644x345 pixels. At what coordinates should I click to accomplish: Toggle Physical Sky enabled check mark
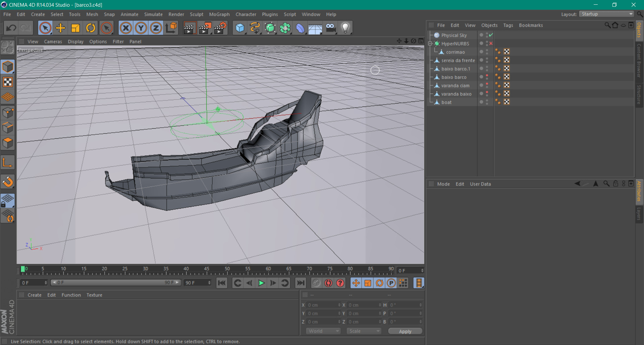[x=491, y=35]
